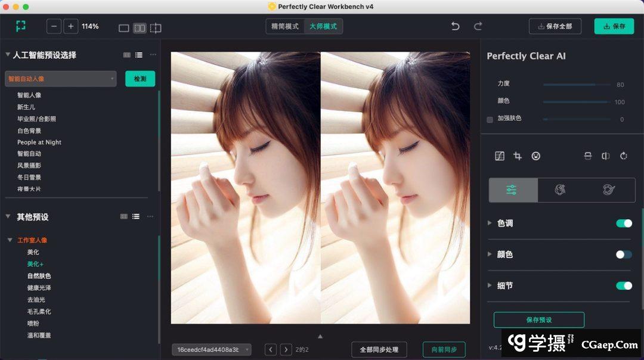
Task: Select the crop tool icon
Action: [x=518, y=156]
